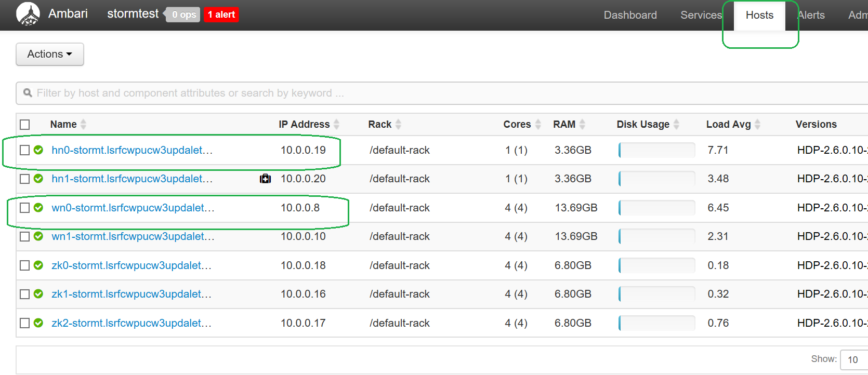The width and height of the screenshot is (868, 375).
Task: Open the wn1-stormt host link
Action: click(133, 236)
